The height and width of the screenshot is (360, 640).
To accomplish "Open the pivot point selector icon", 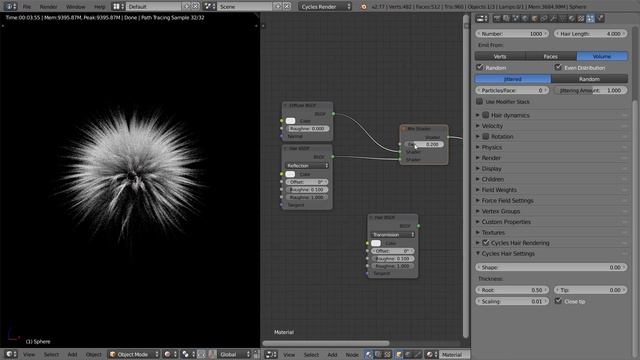I will tap(188, 354).
